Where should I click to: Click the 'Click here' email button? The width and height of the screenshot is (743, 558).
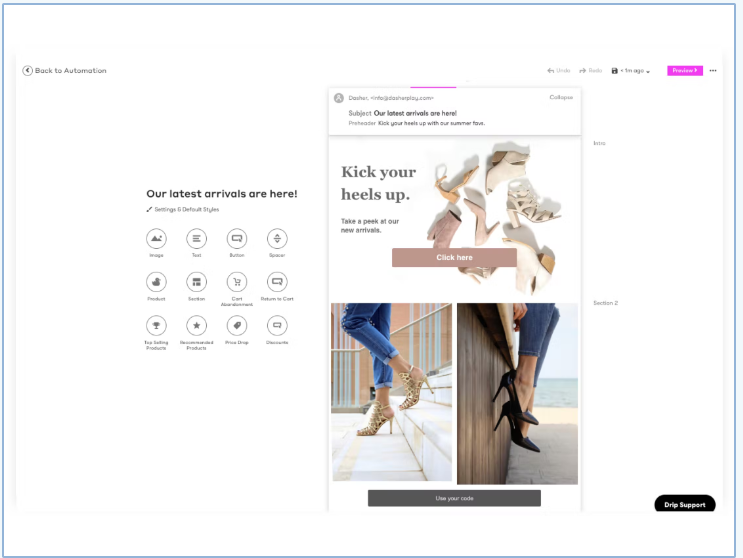454,257
